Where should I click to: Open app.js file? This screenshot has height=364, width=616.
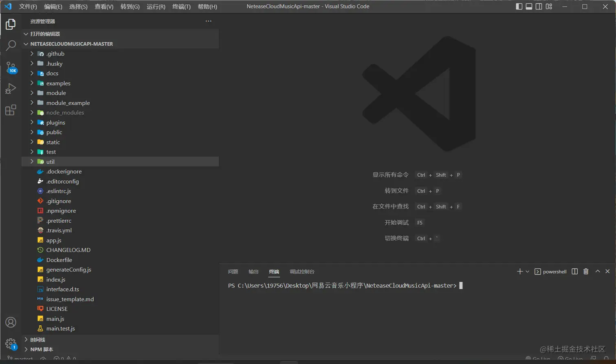120,240
